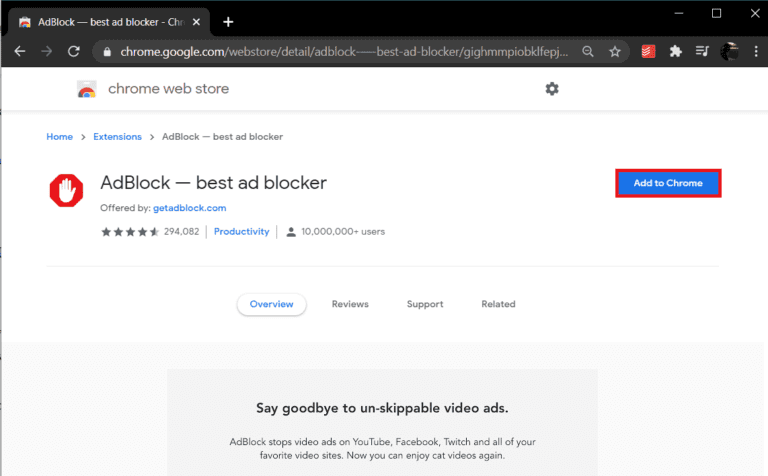Reload the current page
Viewport: 768px width, 476px height.
point(73,51)
